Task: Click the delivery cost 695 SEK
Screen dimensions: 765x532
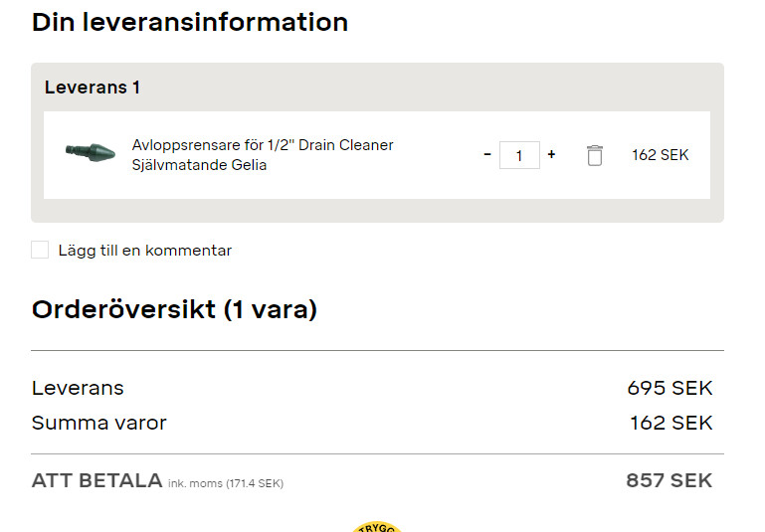Action: [x=669, y=388]
